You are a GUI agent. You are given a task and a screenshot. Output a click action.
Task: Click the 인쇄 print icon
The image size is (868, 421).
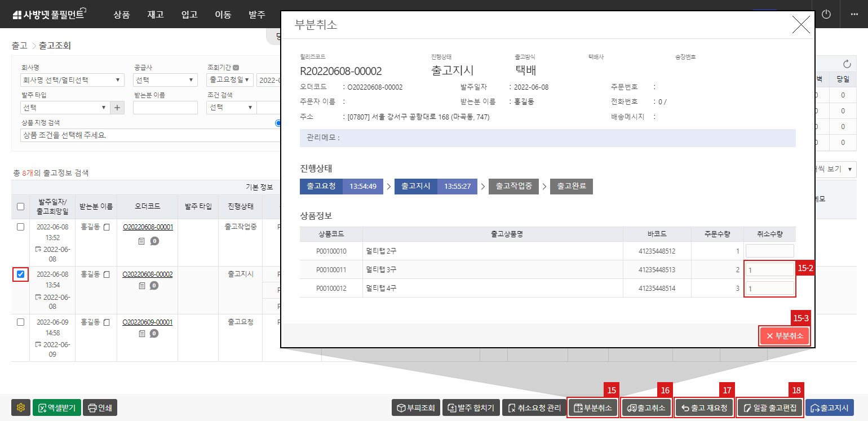tap(100, 407)
